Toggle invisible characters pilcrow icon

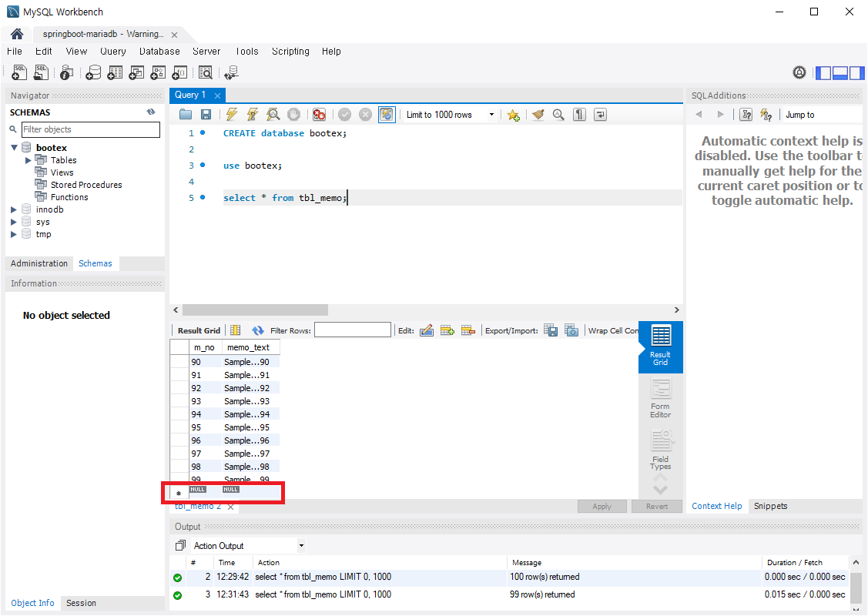(x=579, y=115)
